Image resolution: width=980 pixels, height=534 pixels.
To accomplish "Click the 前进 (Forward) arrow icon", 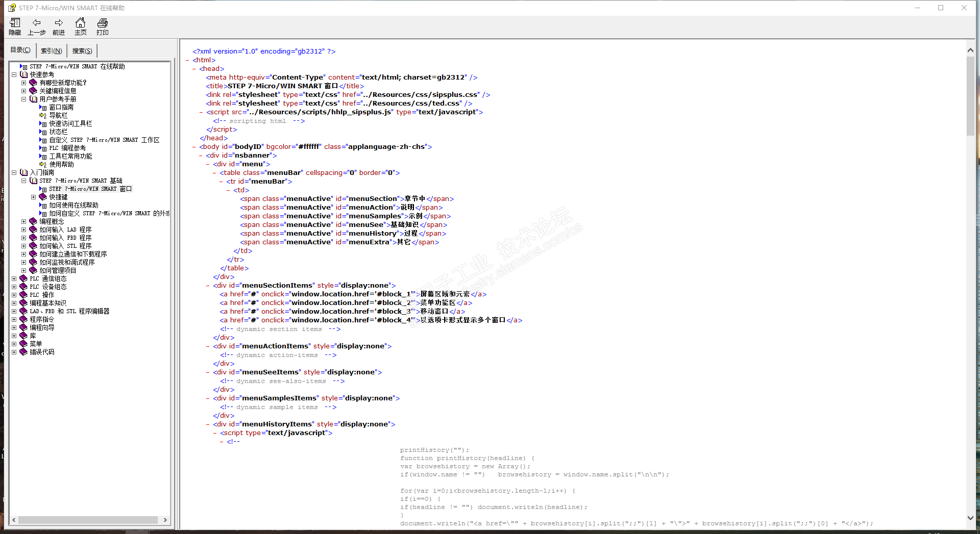I will pos(59,23).
